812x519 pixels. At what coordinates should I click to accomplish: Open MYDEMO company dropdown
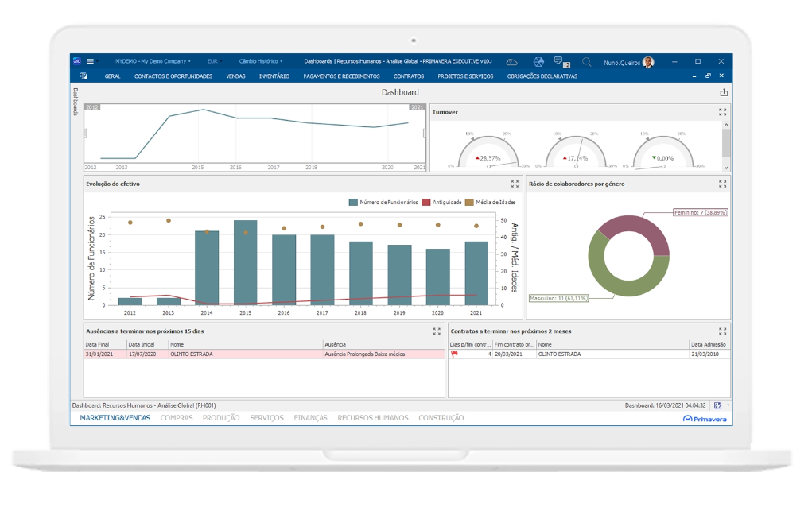153,61
